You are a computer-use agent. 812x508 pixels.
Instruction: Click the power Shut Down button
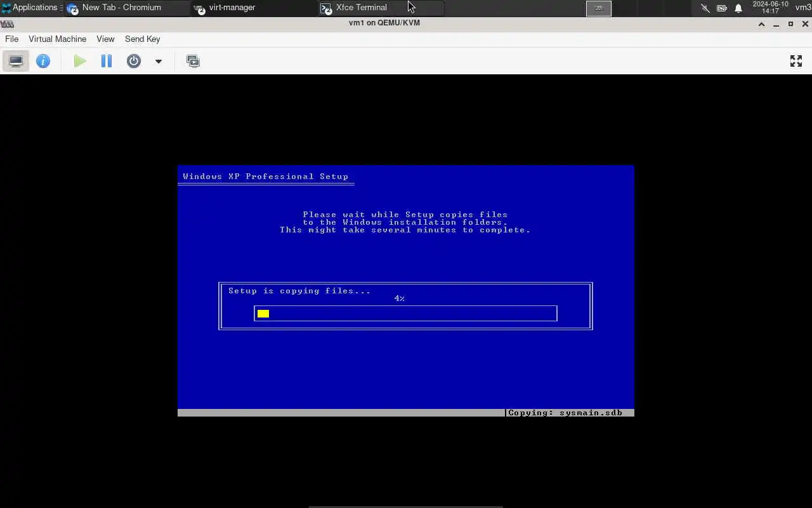tap(134, 61)
